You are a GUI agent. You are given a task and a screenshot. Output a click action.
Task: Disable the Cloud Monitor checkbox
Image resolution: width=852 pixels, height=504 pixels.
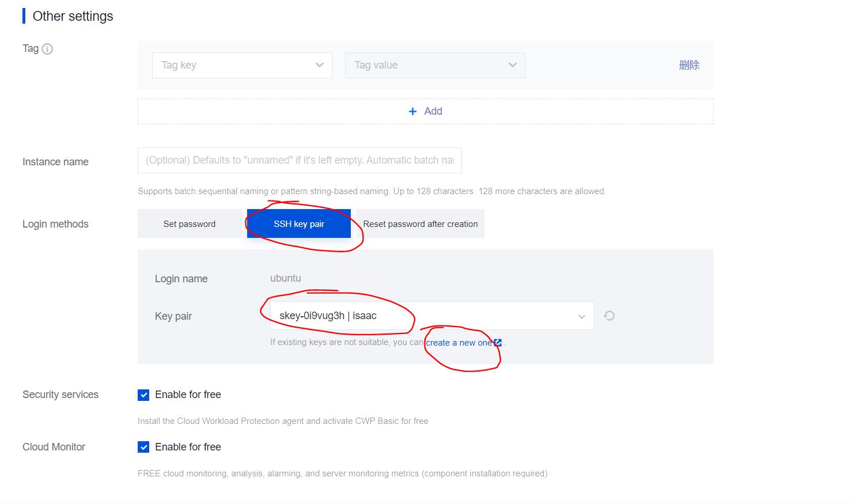143,447
